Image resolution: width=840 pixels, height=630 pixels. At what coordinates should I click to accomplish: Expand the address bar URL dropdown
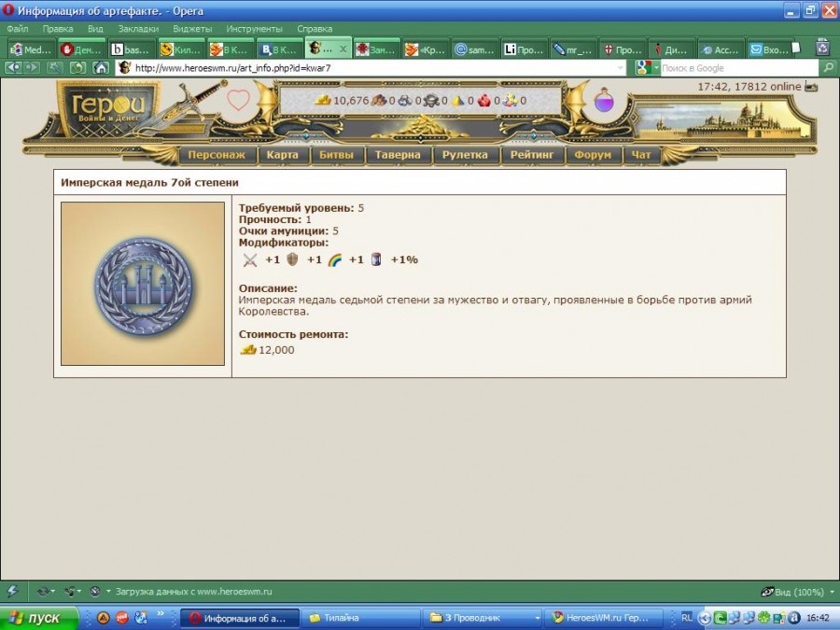[621, 68]
